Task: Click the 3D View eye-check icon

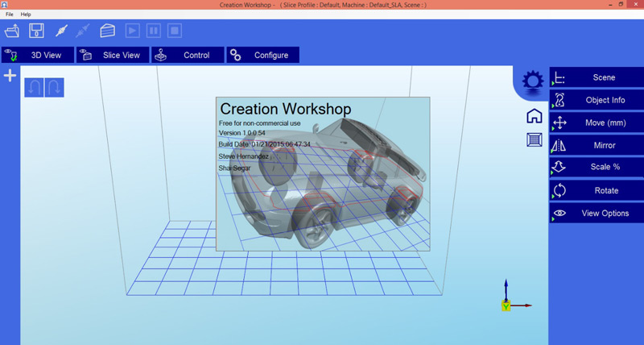Action: 11,55
